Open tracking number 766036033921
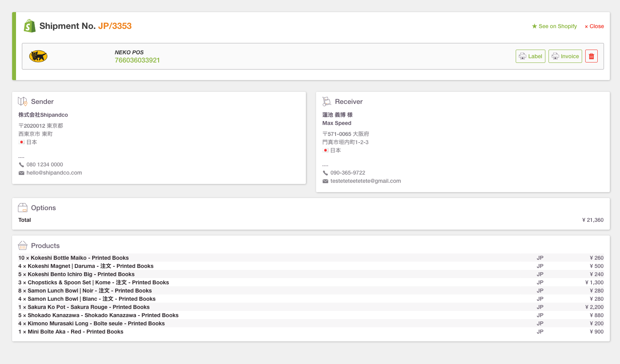This screenshot has width=620, height=364. point(137,60)
